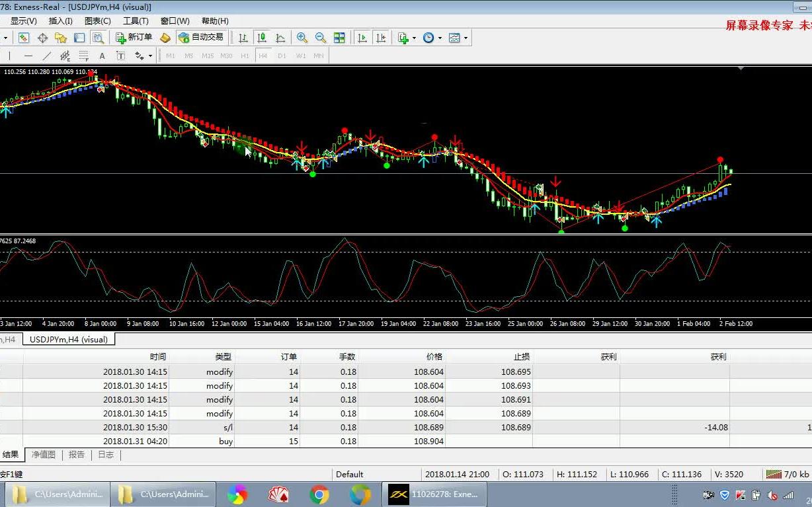Click the 类型 column header
This screenshot has width=812, height=507.
point(202,356)
